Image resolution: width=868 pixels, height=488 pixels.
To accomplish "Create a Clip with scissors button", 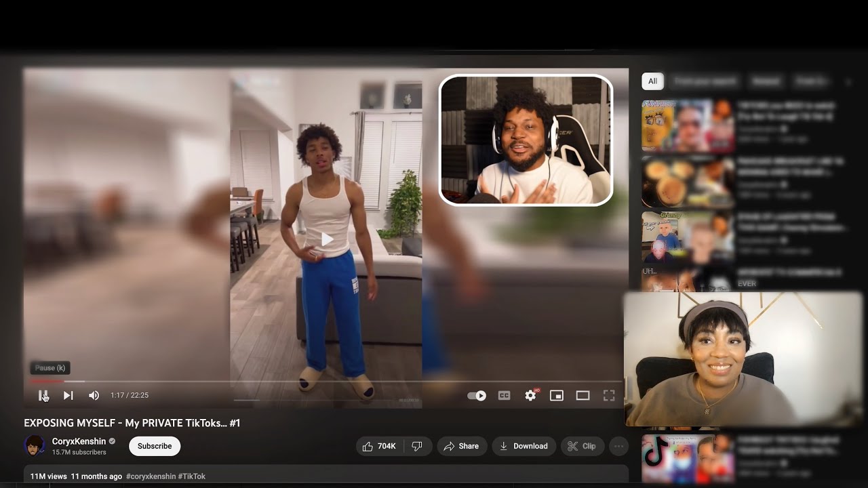I will pyautogui.click(x=582, y=446).
